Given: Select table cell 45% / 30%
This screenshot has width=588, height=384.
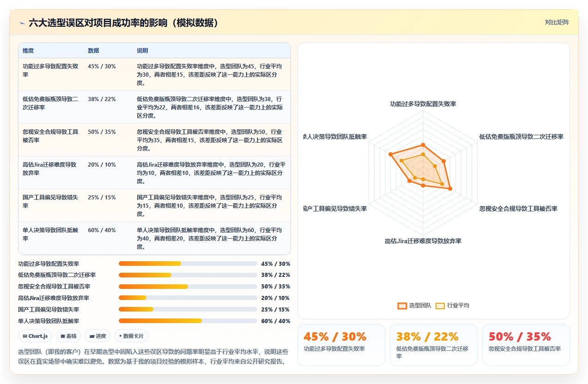Looking at the screenshot, I should click(x=102, y=66).
